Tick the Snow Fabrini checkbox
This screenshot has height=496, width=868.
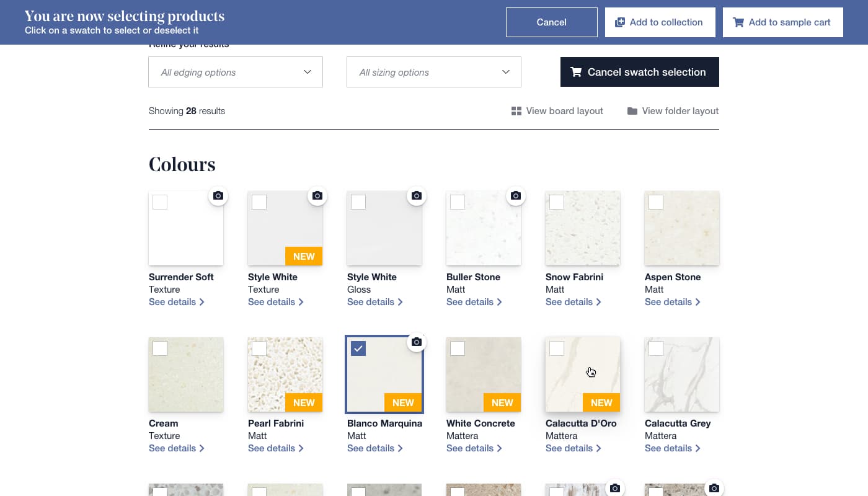point(557,202)
